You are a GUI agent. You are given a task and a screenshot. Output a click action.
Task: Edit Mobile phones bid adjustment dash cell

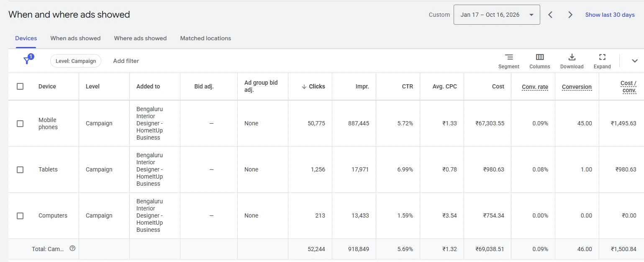(211, 123)
